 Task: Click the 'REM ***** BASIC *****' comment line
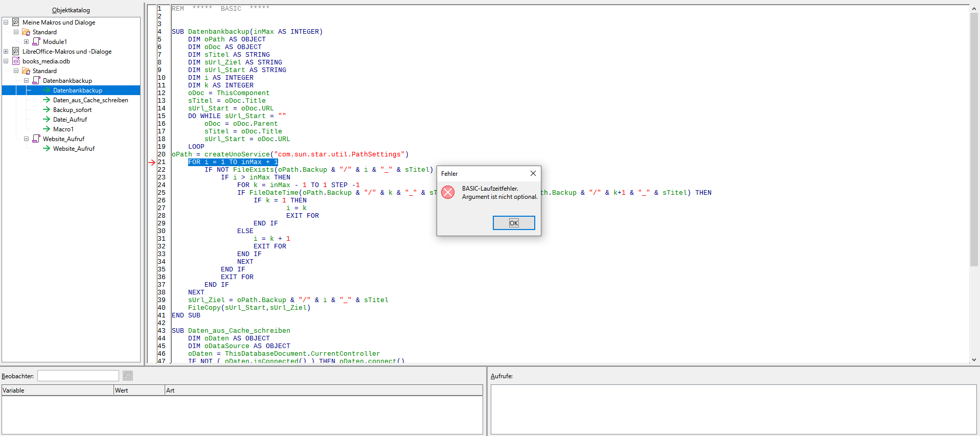220,9
